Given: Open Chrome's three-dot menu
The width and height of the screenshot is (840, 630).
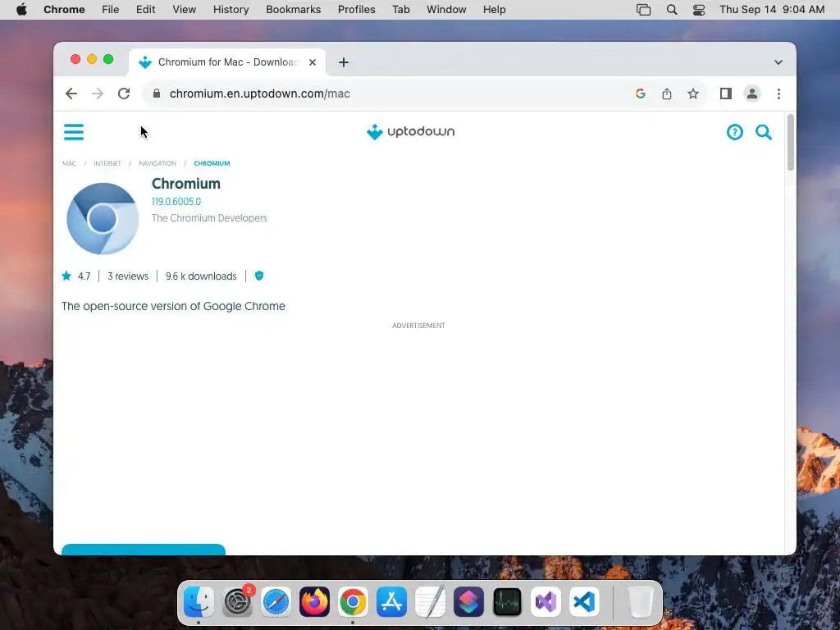Looking at the screenshot, I should tap(778, 94).
